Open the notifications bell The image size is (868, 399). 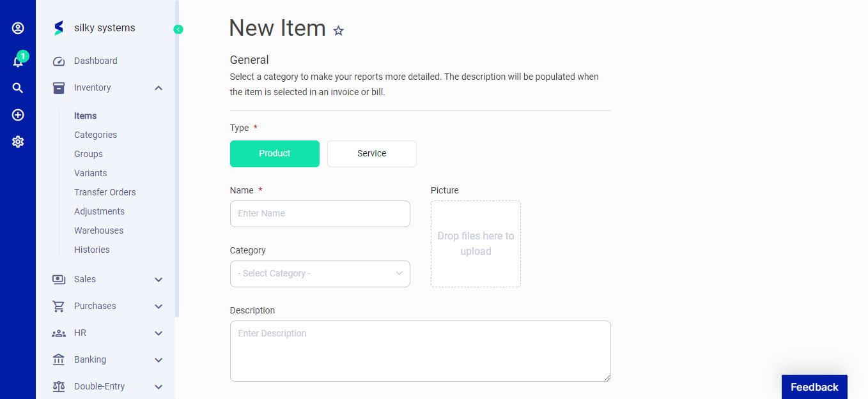(18, 61)
